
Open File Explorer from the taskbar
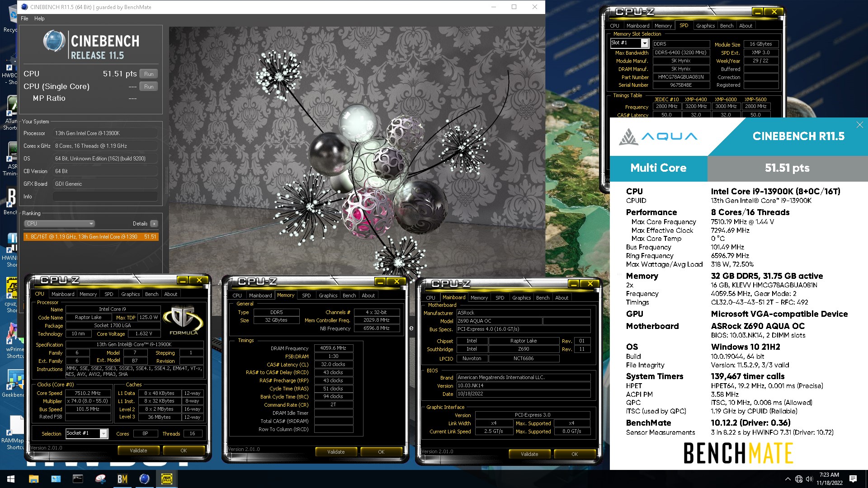pyautogui.click(x=33, y=479)
